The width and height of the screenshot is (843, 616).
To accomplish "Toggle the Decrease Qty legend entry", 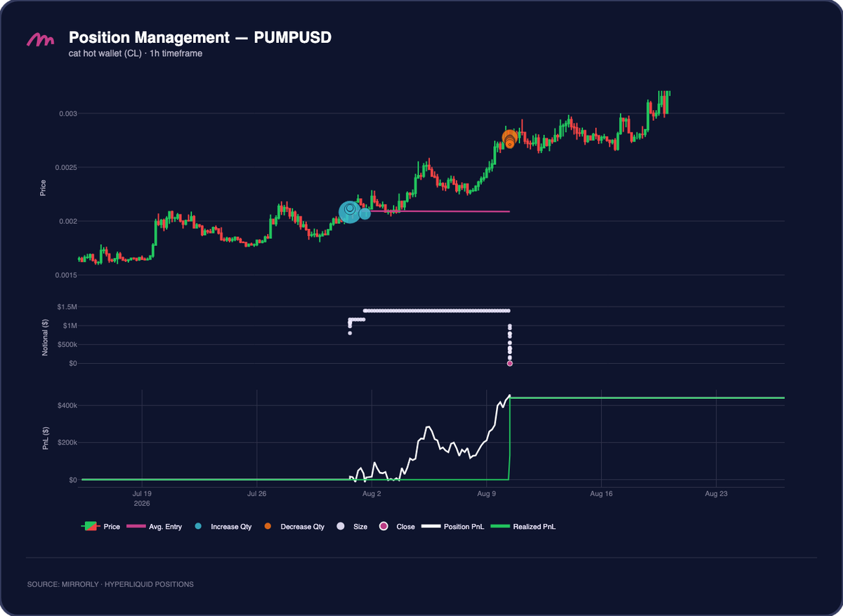I will pyautogui.click(x=294, y=526).
